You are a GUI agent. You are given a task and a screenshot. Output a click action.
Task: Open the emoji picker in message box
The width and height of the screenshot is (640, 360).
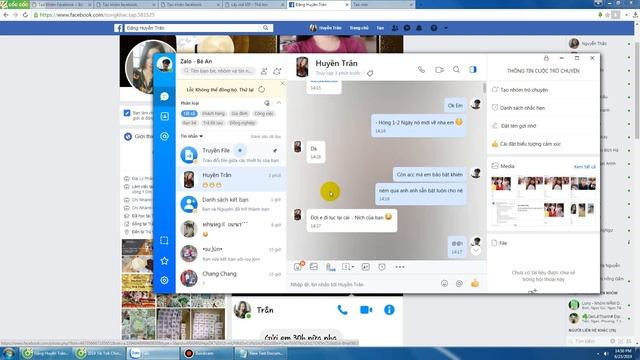point(444,283)
